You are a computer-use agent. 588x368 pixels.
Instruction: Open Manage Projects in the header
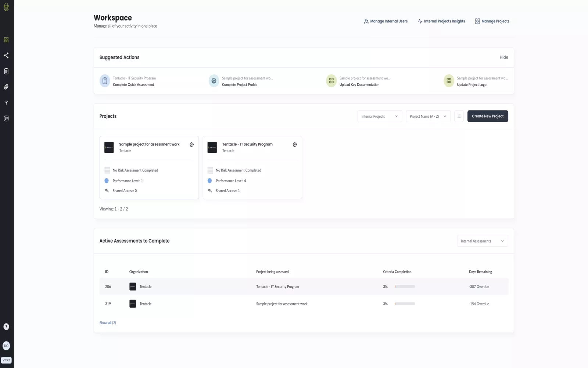pos(492,21)
